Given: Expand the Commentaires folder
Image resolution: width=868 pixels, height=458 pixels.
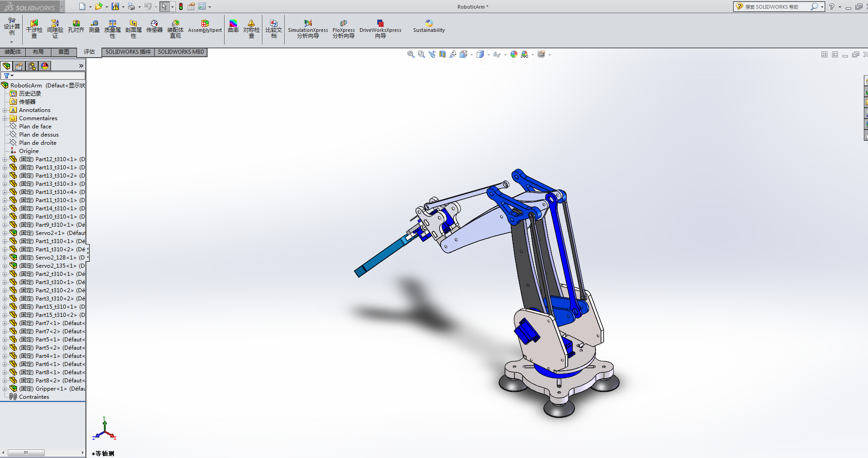Looking at the screenshot, I should [5, 118].
